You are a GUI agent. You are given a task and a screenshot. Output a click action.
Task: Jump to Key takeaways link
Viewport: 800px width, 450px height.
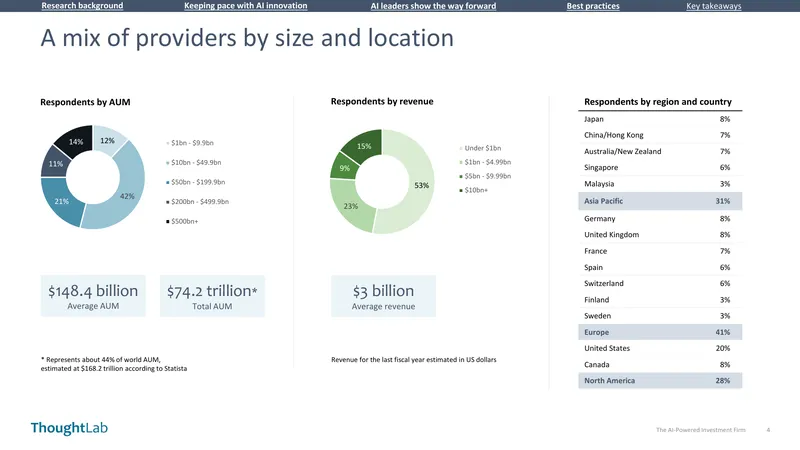713,6
